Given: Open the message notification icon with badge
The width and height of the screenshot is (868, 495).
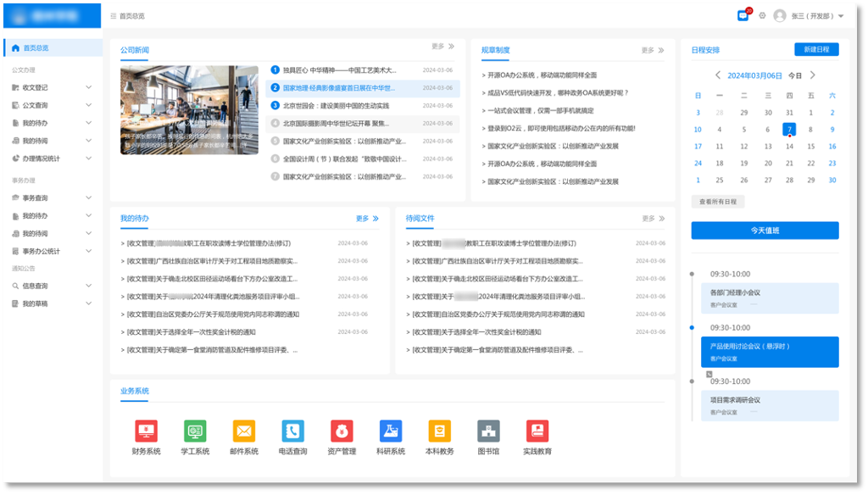Looking at the screenshot, I should click(743, 15).
